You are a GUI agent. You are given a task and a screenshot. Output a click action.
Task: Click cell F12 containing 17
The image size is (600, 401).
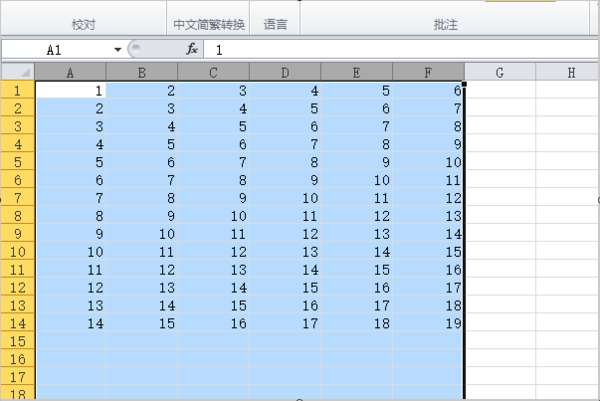pyautogui.click(x=428, y=287)
